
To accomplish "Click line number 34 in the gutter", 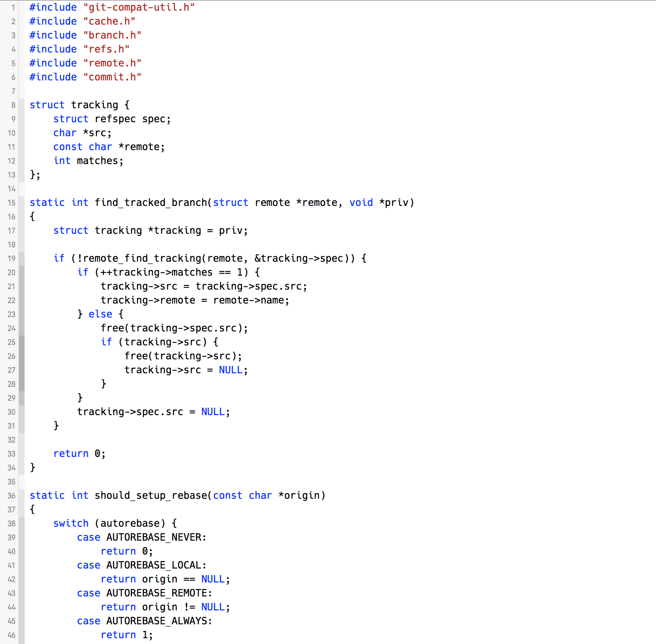I will [x=11, y=468].
